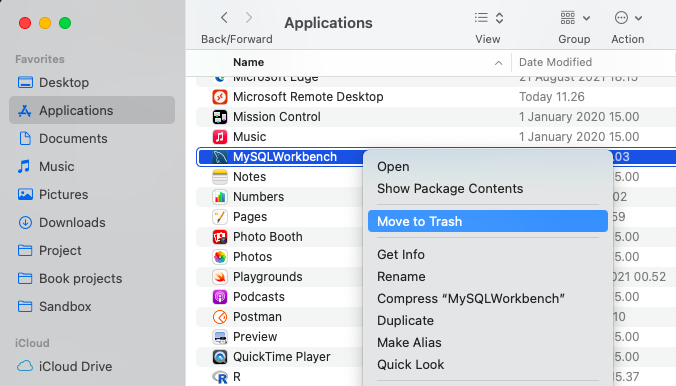676x386 pixels.
Task: Select the Mission Control app icon
Action: click(220, 117)
